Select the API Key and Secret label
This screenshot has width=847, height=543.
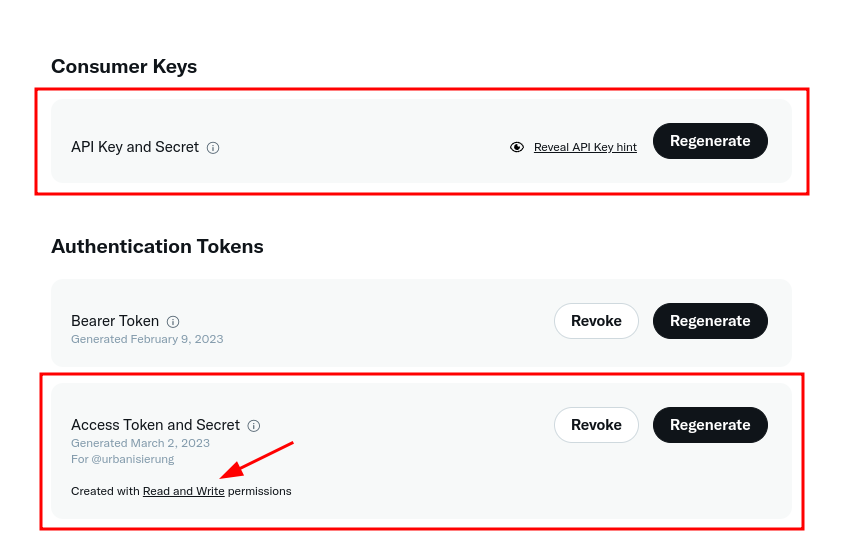135,147
